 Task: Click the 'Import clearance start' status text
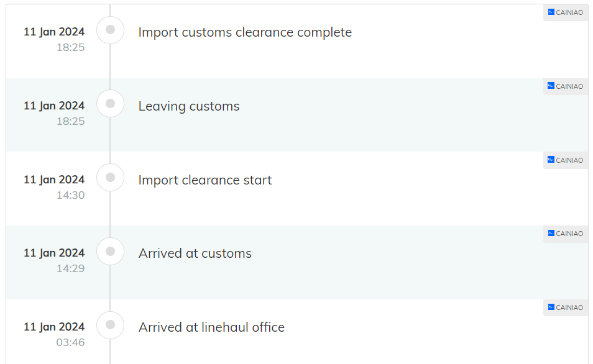205,180
